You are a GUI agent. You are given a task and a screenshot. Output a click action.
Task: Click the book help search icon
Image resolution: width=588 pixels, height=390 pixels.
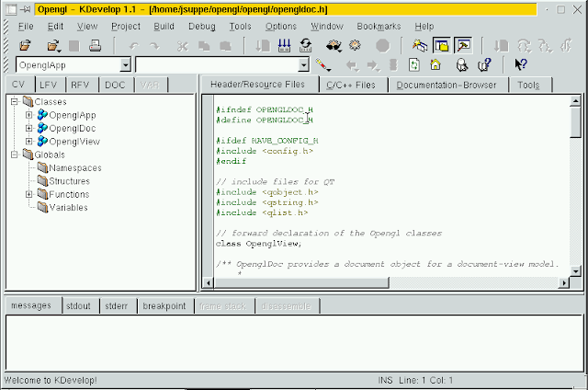pos(484,65)
